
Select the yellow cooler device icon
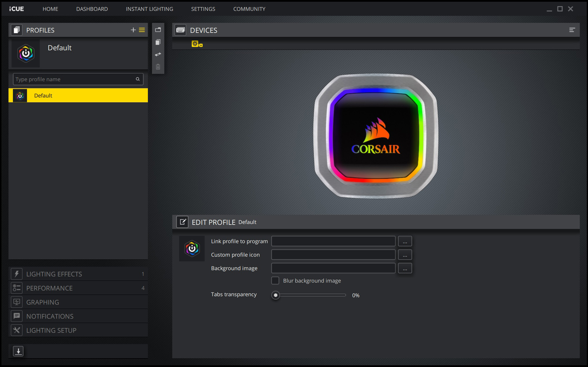click(197, 44)
